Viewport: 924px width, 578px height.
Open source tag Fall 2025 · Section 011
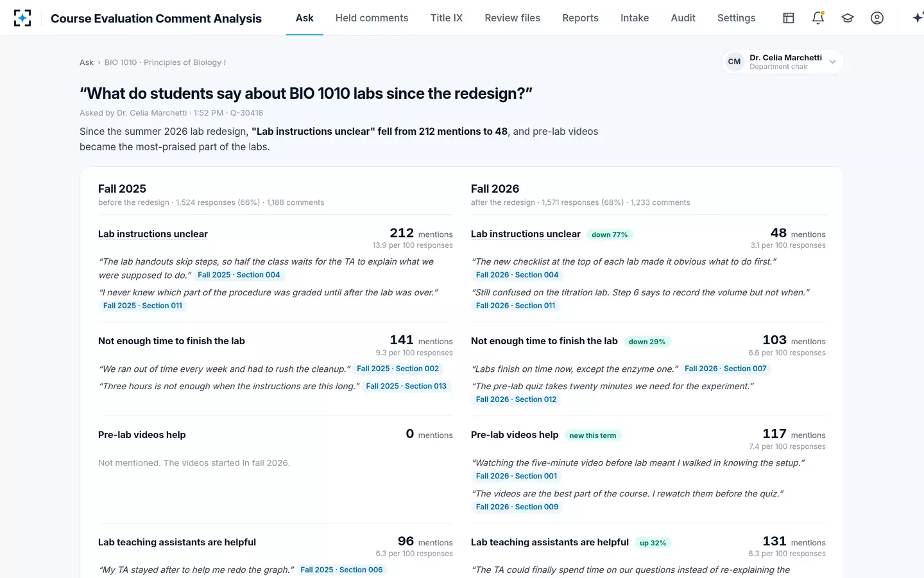click(x=142, y=306)
